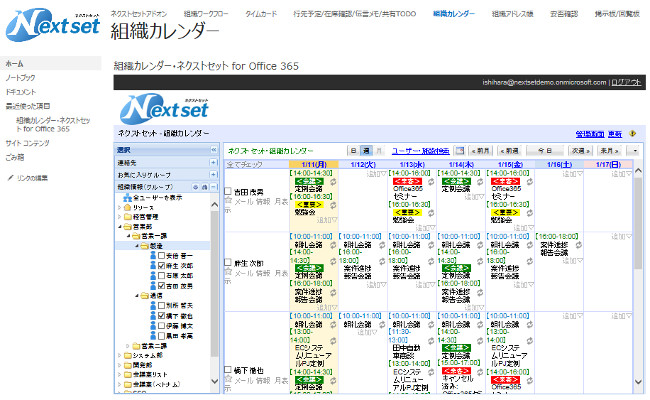Open the 追加 dropdown in 吉田 茂男's 1/12 cell
Image resolution: width=650 pixels, height=400 pixels.
(376, 174)
